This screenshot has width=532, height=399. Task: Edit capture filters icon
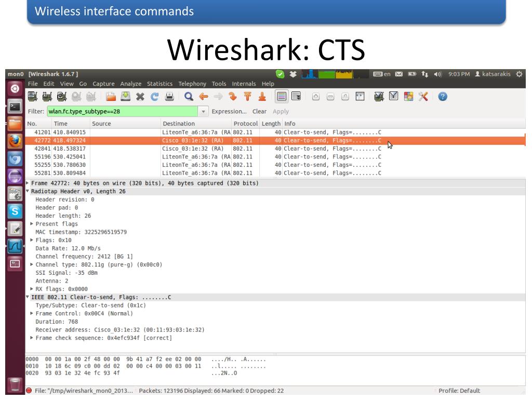coord(379,97)
